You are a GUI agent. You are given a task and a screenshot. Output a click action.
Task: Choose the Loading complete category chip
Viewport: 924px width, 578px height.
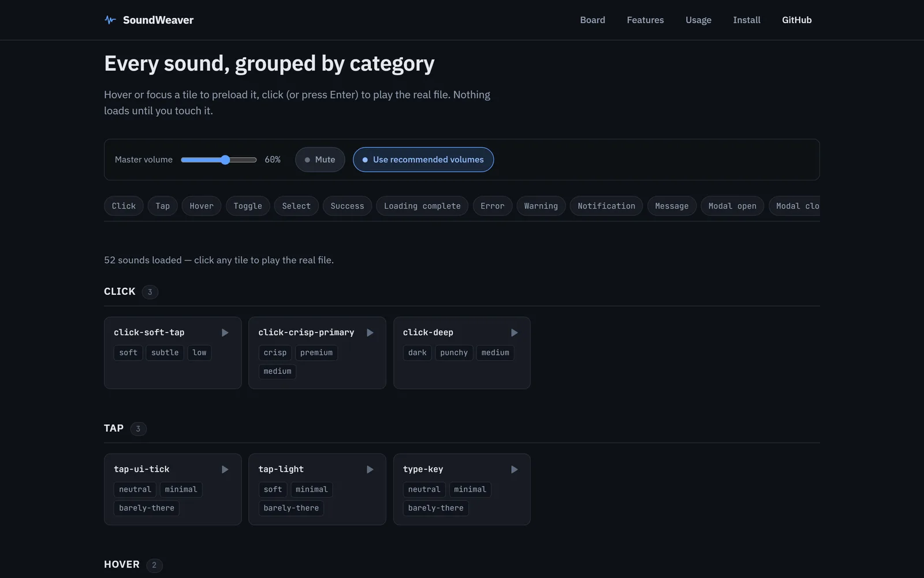pyautogui.click(x=422, y=206)
